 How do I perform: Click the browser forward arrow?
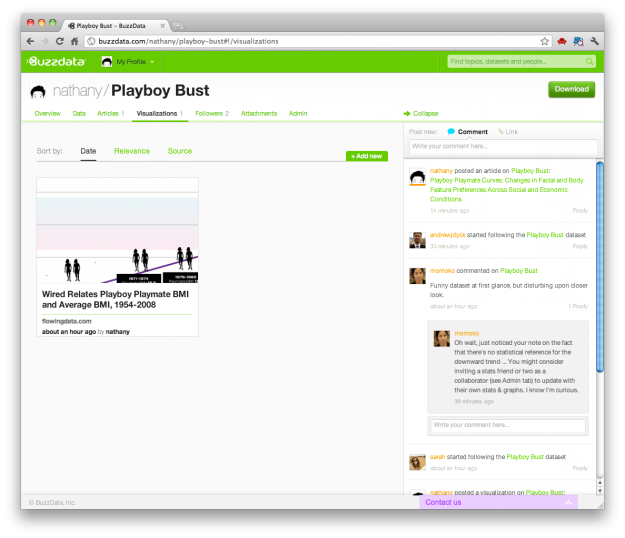point(45,41)
